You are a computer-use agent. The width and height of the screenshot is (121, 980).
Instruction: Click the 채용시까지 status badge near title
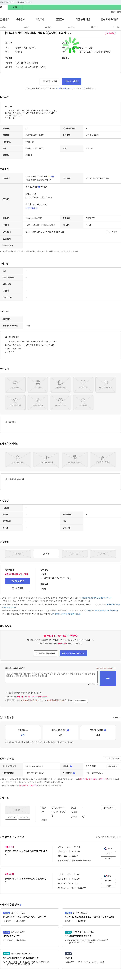point(110,33)
